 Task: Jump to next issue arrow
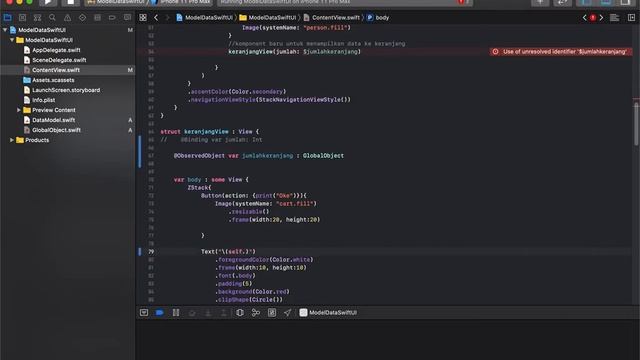tap(601, 18)
